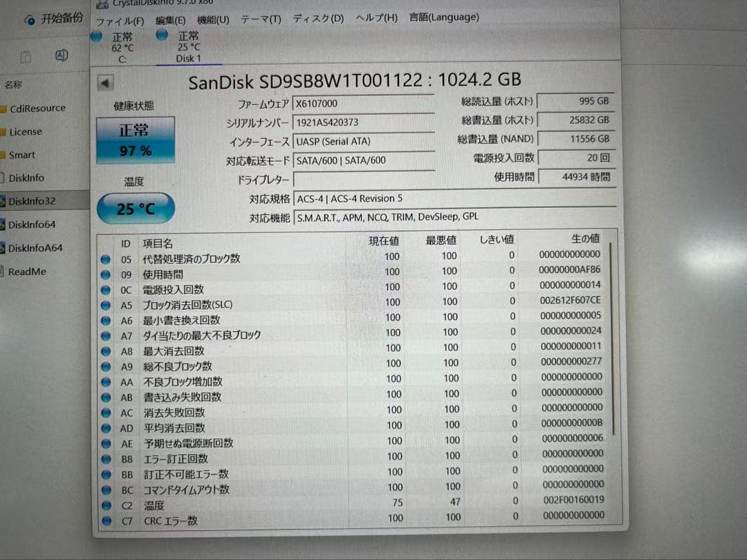Click the 現在値 column header
747x560 pixels.
pyautogui.click(x=384, y=241)
